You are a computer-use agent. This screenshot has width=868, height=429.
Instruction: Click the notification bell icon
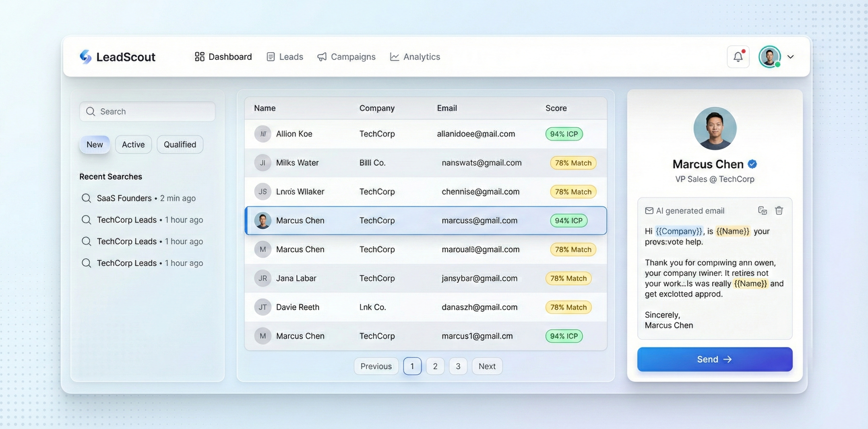point(738,57)
